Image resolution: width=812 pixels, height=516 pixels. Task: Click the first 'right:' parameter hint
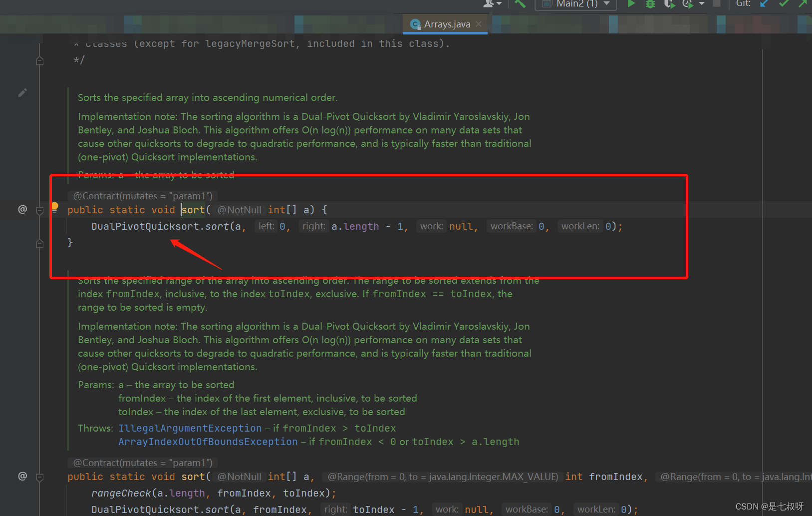[313, 226]
